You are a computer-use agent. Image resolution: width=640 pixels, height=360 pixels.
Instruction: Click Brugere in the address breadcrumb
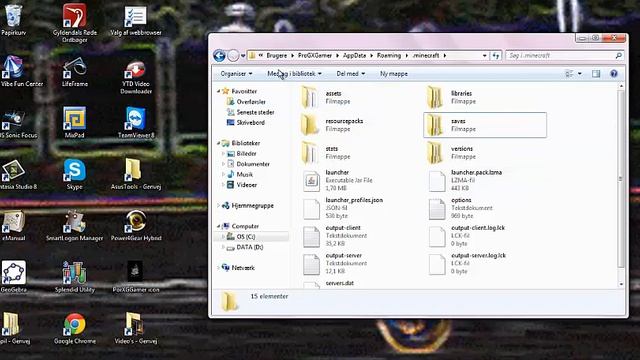[x=277, y=56]
